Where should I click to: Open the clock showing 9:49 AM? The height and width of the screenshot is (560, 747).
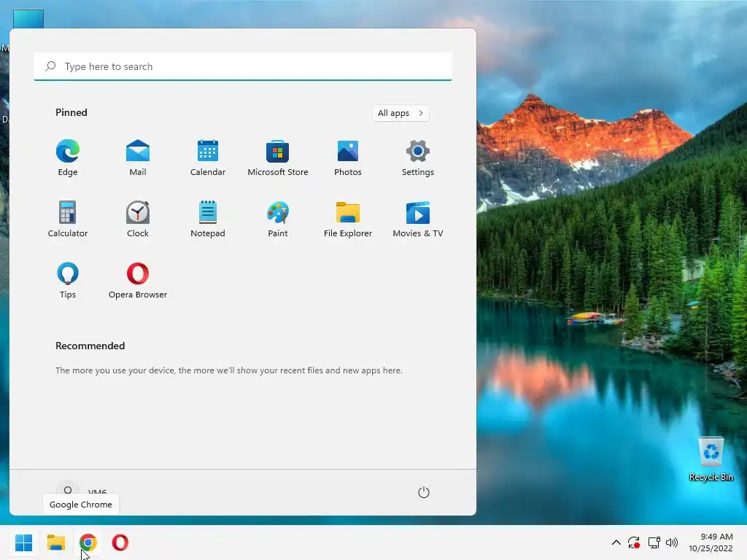[711, 542]
